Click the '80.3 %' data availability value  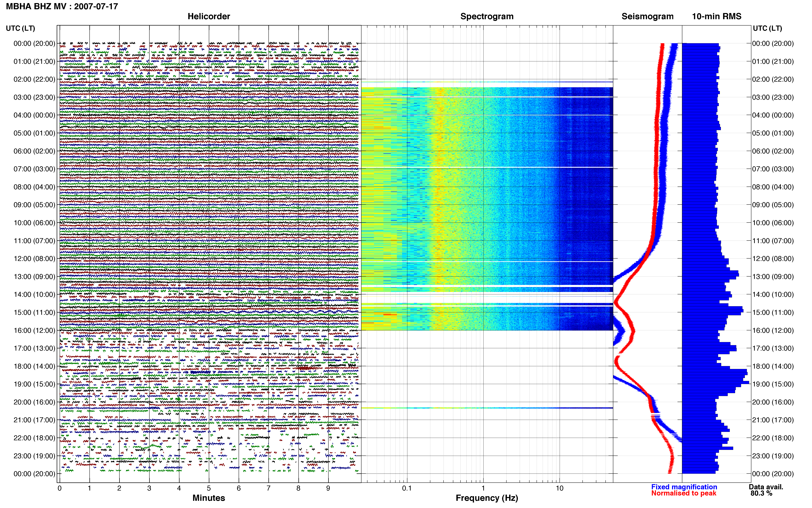[762, 493]
